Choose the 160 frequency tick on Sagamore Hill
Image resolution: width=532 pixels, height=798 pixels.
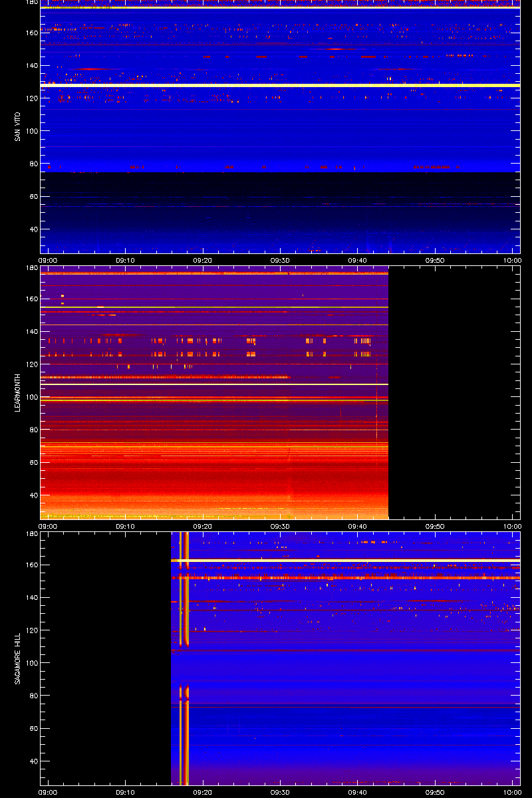click(x=31, y=565)
